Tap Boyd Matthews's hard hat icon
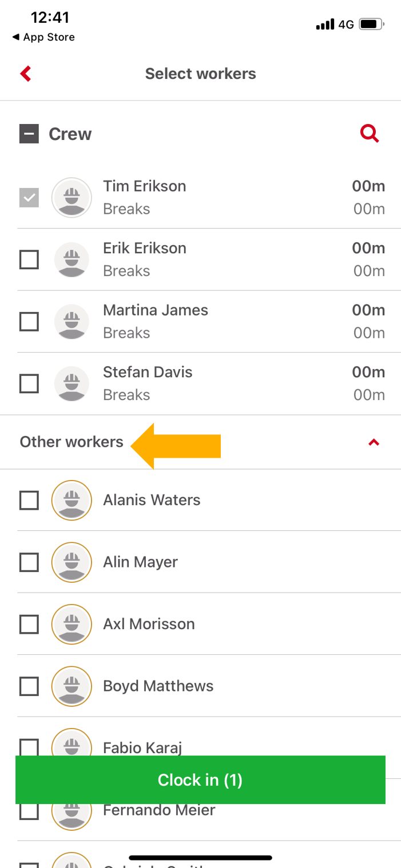The image size is (401, 868). (72, 686)
